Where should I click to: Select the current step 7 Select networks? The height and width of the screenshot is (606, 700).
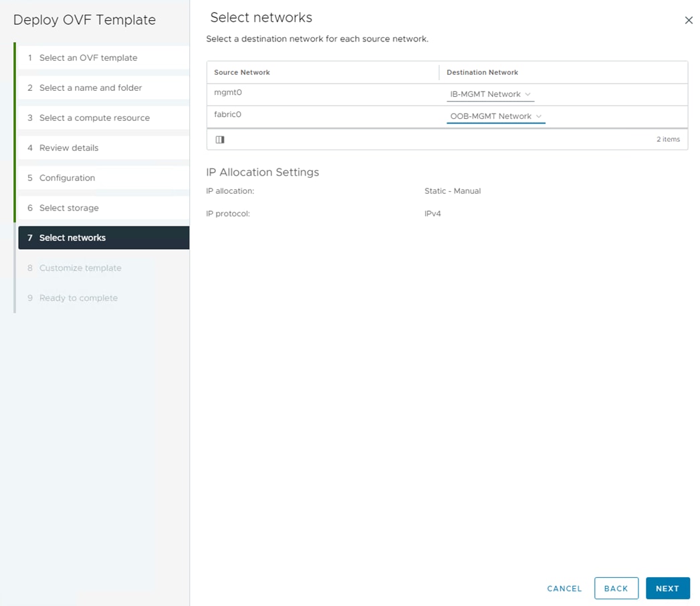(72, 238)
